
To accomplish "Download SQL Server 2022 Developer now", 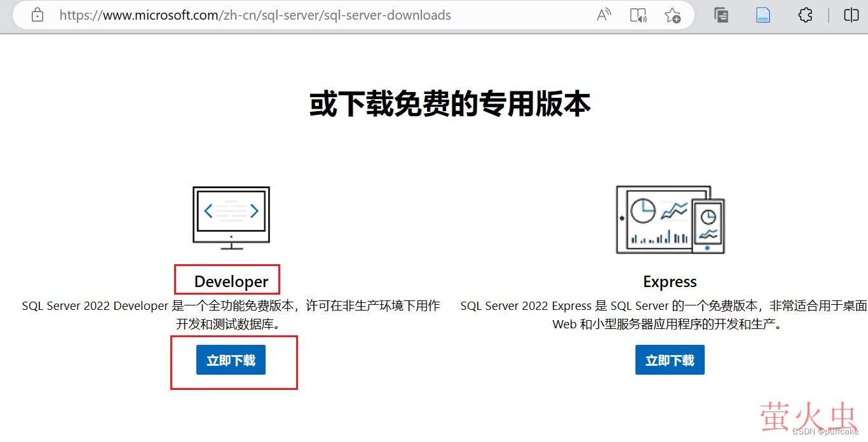I will 230,359.
